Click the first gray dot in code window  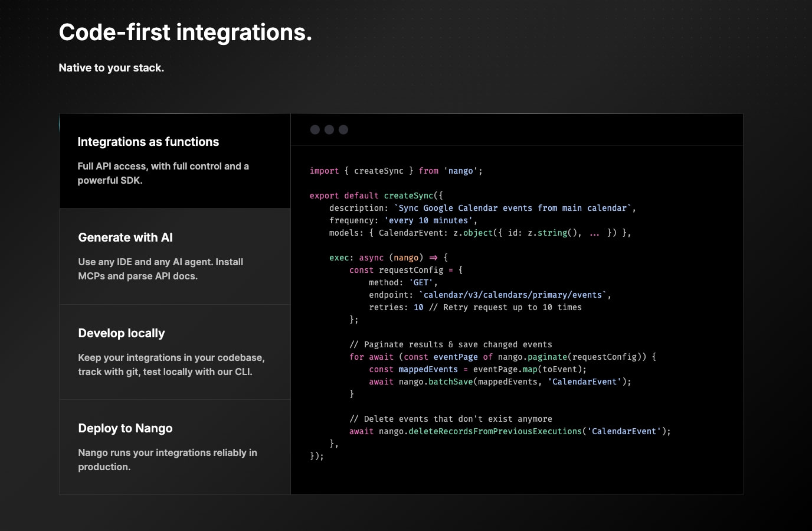[x=315, y=130]
